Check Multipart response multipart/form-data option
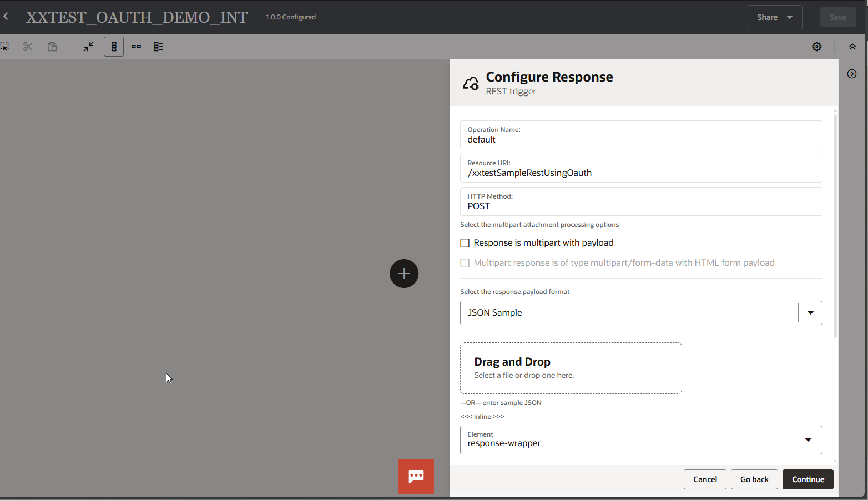 click(x=465, y=262)
